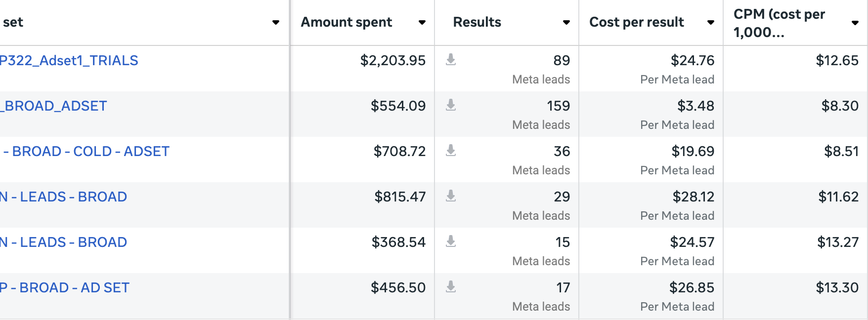This screenshot has width=868, height=320.
Task: Click the LEADS - BROAD ad set link
Action: 63,197
